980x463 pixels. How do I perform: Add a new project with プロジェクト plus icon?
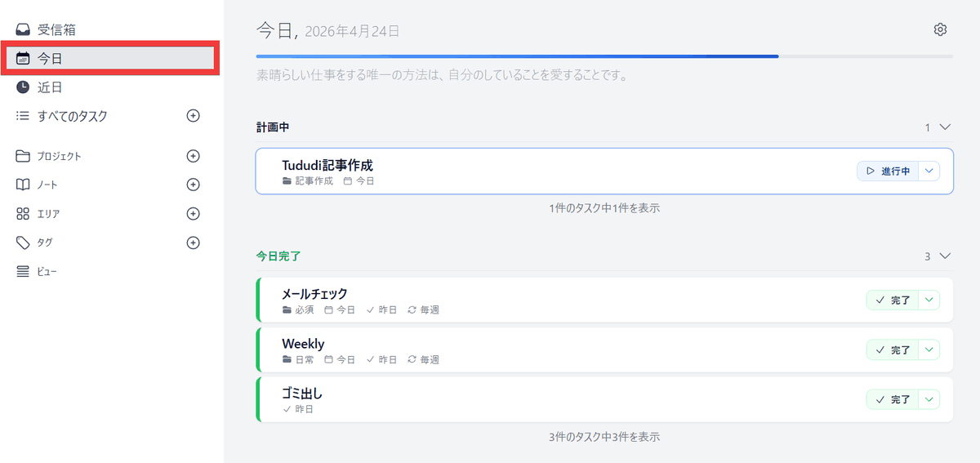pyautogui.click(x=194, y=156)
